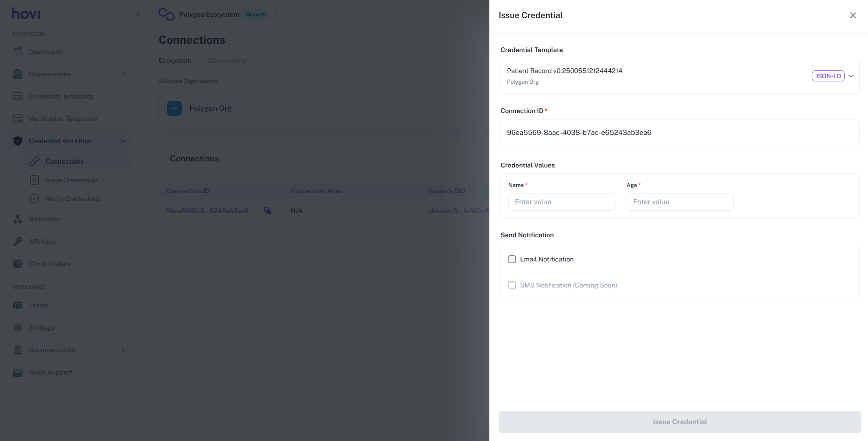Click the Teams people icon
This screenshot has height=441, width=868.
tap(18, 305)
